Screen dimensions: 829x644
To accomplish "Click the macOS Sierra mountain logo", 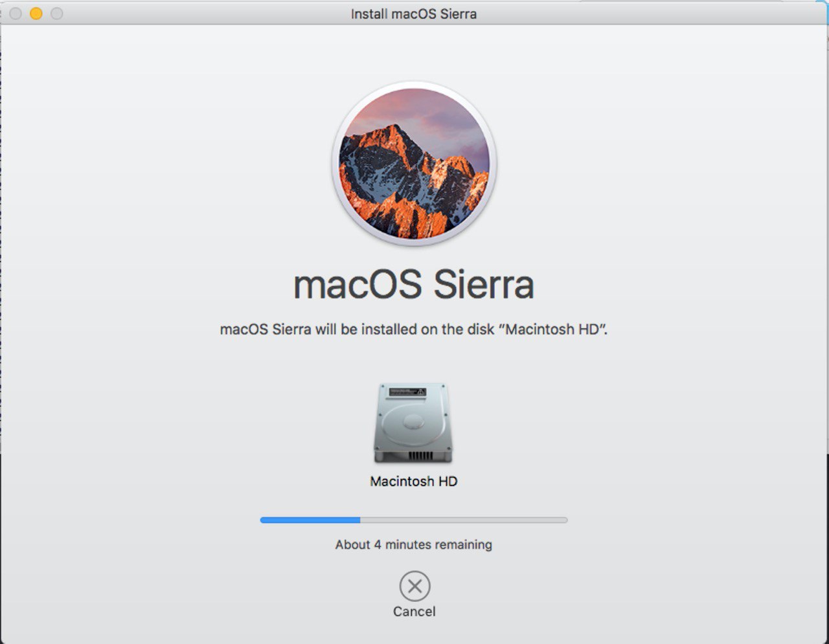I will [414, 164].
